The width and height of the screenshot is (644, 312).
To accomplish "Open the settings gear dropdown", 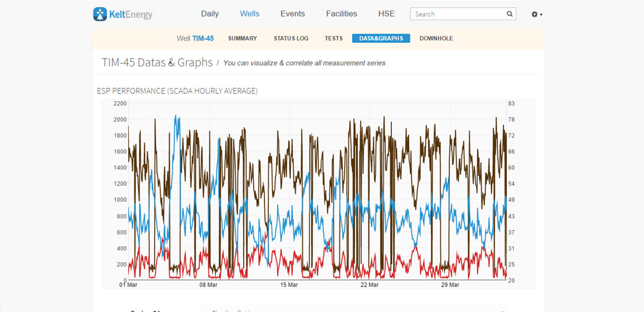I will (x=537, y=14).
